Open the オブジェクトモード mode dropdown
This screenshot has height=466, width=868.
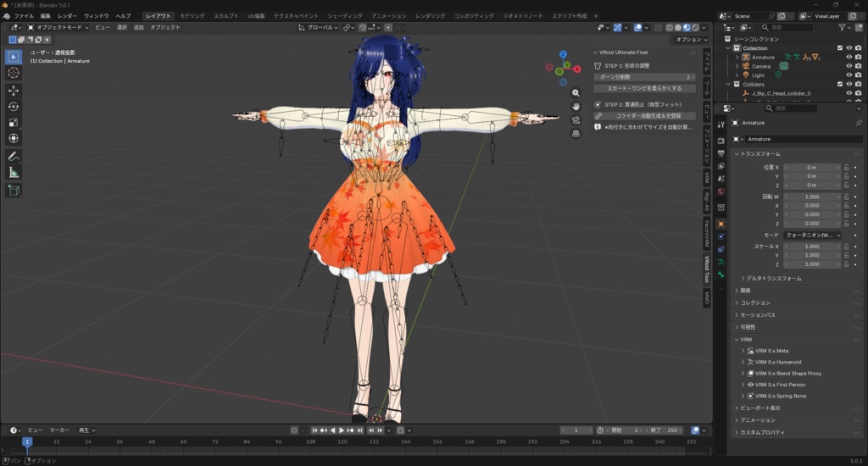pyautogui.click(x=58, y=27)
